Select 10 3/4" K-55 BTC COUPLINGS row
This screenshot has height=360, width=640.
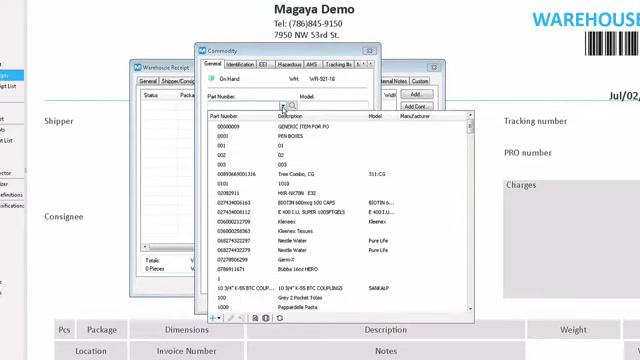(338, 288)
